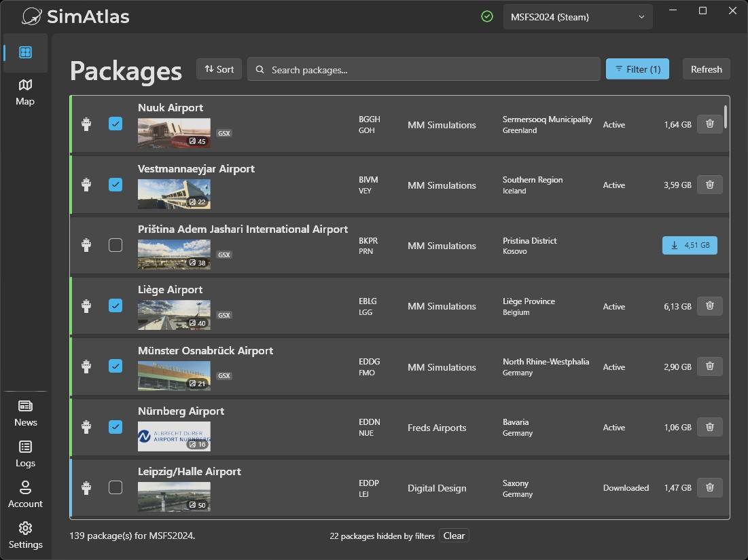Screen dimensions: 748x560
Task: Download the 4,51 GB Priština package
Action: (690, 245)
